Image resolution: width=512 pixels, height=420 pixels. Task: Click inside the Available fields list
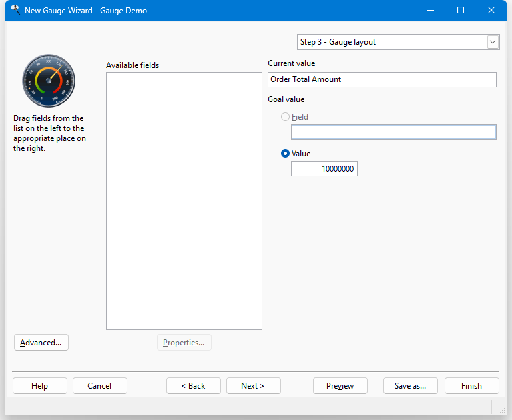click(x=184, y=200)
